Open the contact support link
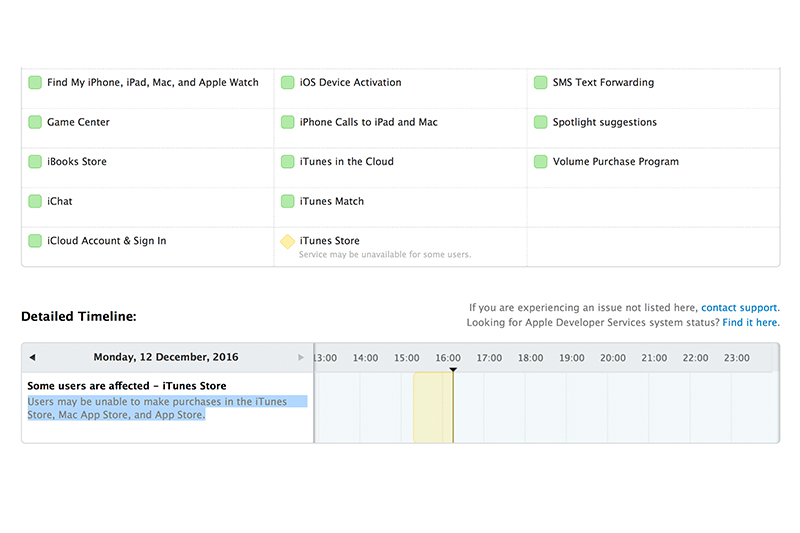Viewport: 800px width, 533px height. (x=740, y=308)
